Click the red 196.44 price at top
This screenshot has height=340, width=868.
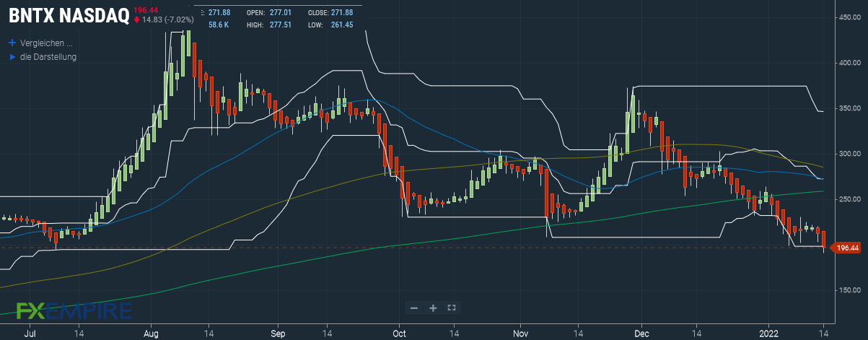[146, 9]
